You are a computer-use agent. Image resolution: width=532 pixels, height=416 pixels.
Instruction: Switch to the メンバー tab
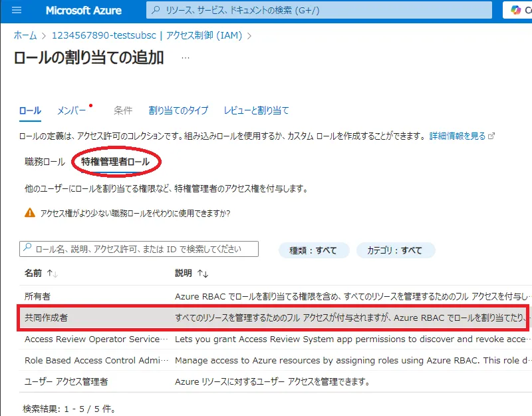71,110
